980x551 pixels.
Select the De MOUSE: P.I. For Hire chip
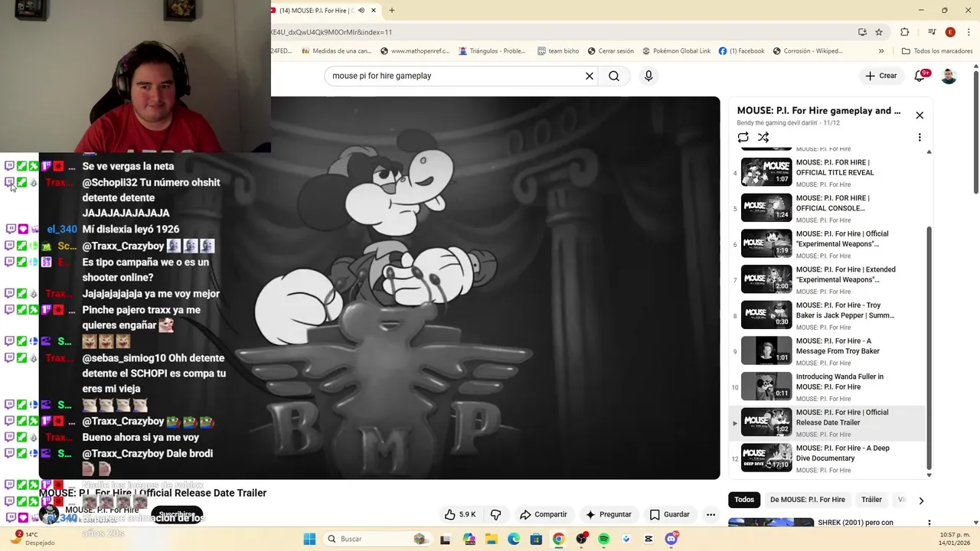[808, 500]
